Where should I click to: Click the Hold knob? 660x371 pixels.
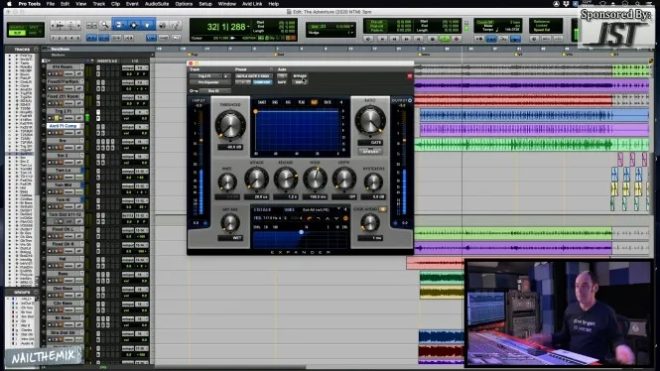(x=315, y=179)
